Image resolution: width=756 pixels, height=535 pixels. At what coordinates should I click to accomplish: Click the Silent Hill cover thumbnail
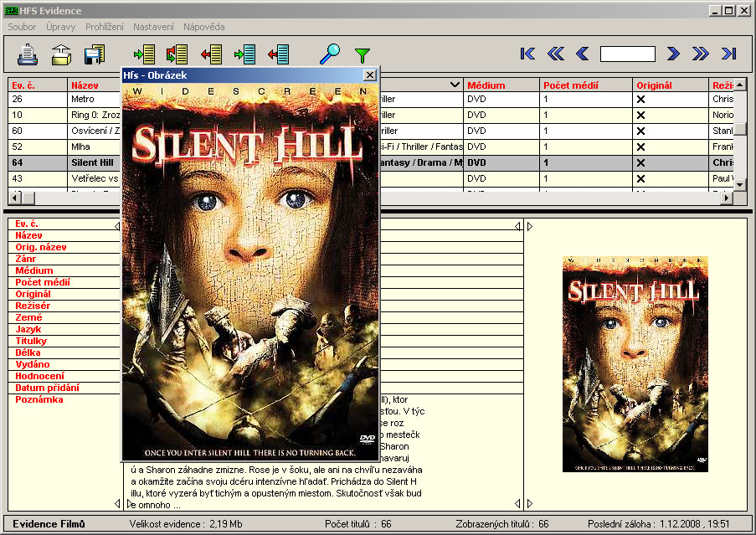pos(635,364)
